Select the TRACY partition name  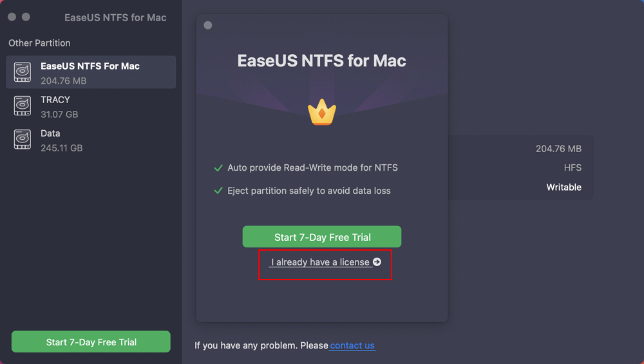(x=55, y=100)
